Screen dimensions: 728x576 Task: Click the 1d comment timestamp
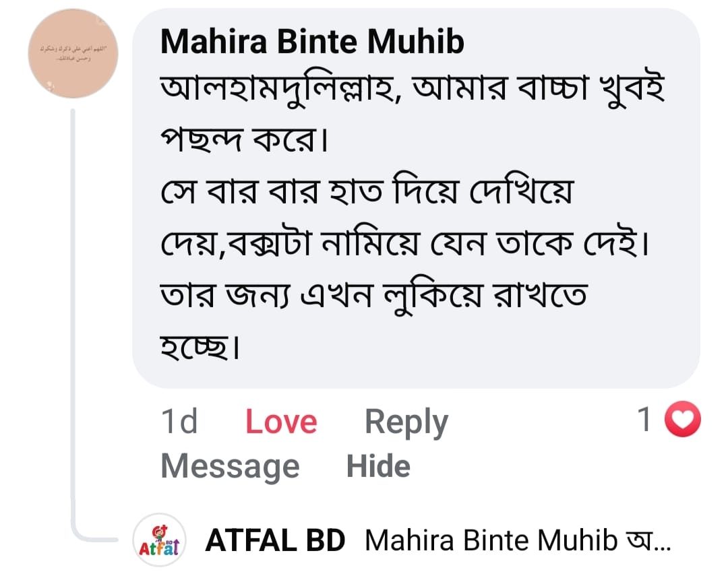[x=179, y=422]
